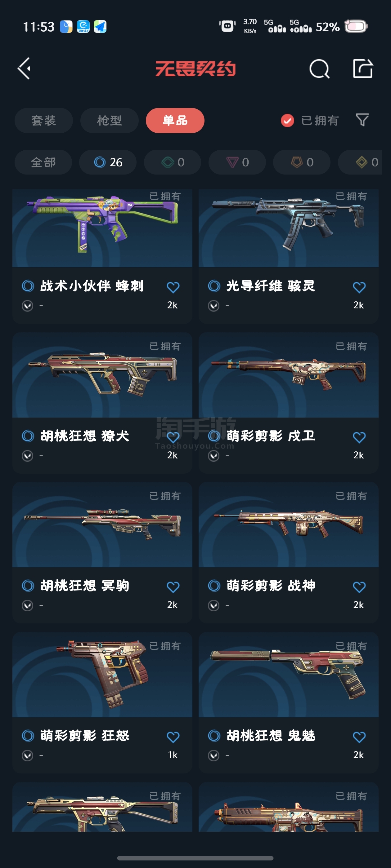Open the 胡桃狂想 獠犬 skin thumbnail
The image size is (391, 868).
102,375
